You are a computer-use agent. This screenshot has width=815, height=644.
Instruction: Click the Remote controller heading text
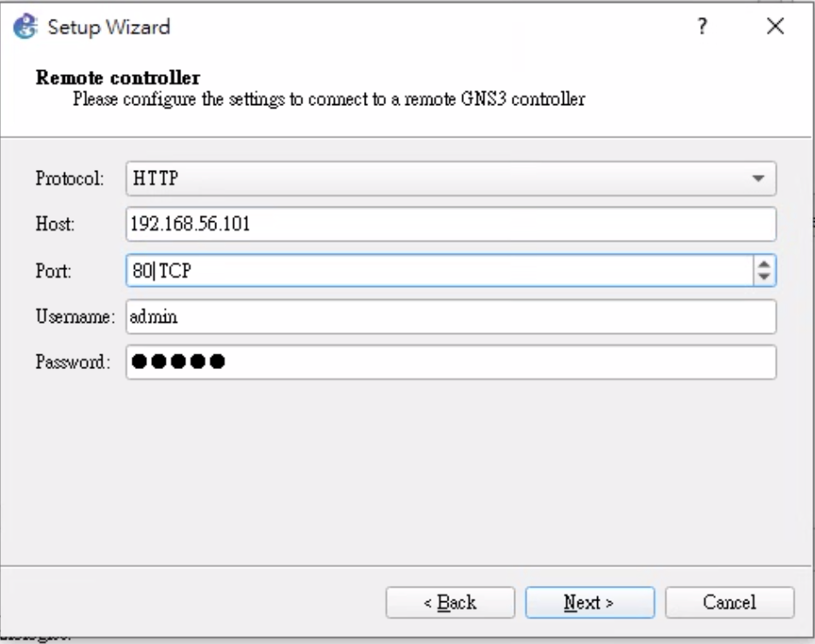(117, 79)
